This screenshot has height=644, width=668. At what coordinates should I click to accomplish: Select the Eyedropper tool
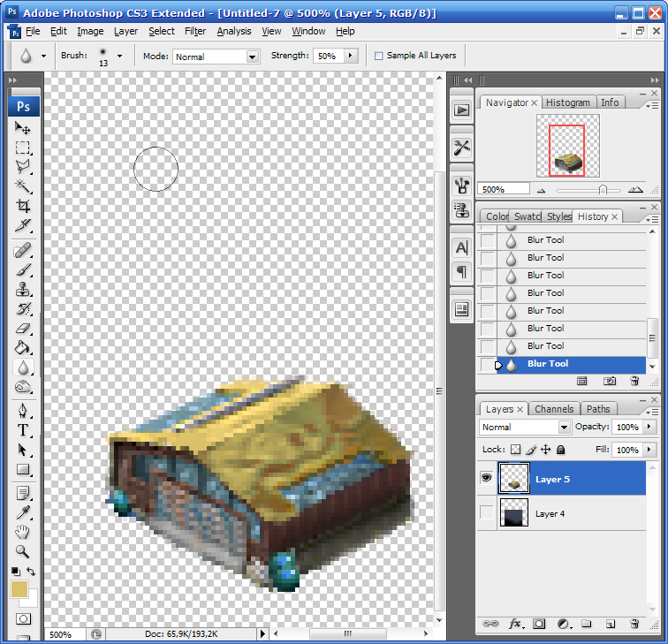coord(23,512)
